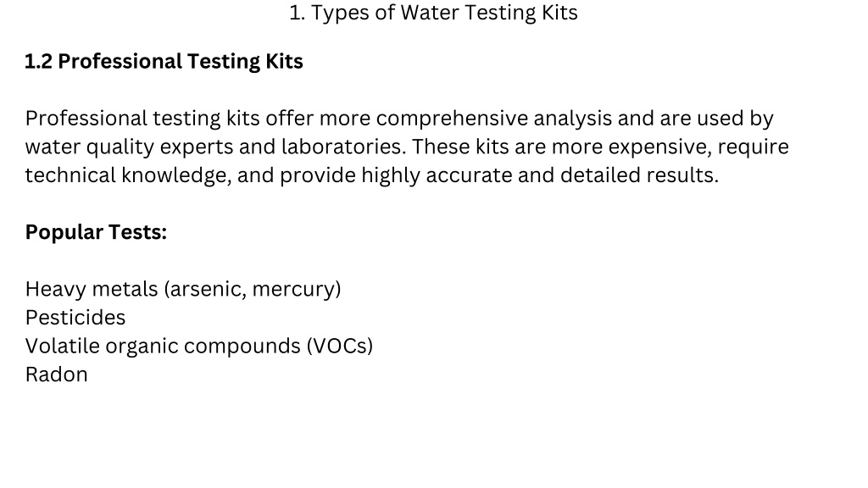Click the number '1.2' in the heading
The height and width of the screenshot is (488, 868).
pyautogui.click(x=39, y=61)
